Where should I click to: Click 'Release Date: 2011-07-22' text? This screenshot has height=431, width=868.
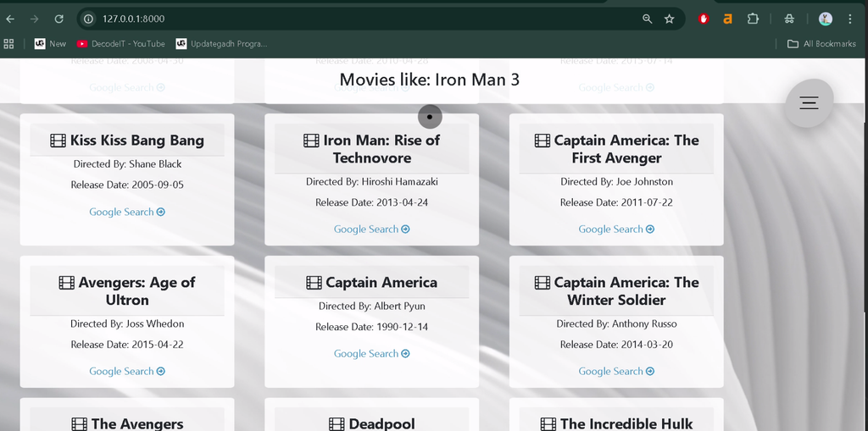click(617, 202)
